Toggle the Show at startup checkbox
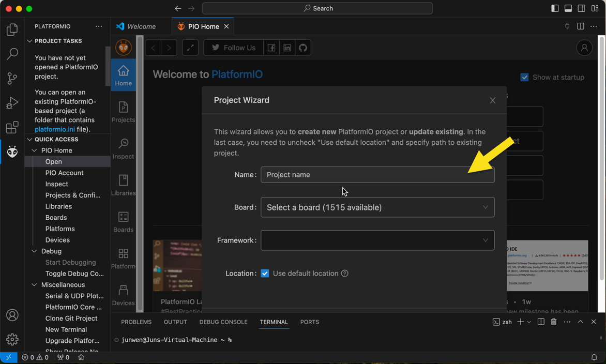 524,77
